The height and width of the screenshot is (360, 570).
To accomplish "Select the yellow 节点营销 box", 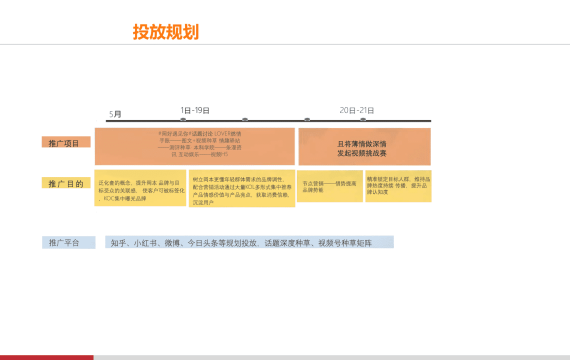I will pos(330,186).
